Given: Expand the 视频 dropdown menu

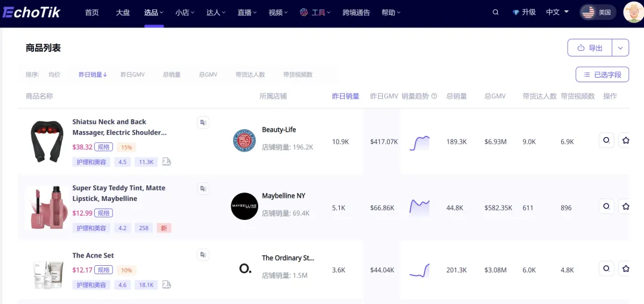Looking at the screenshot, I should coord(278,13).
